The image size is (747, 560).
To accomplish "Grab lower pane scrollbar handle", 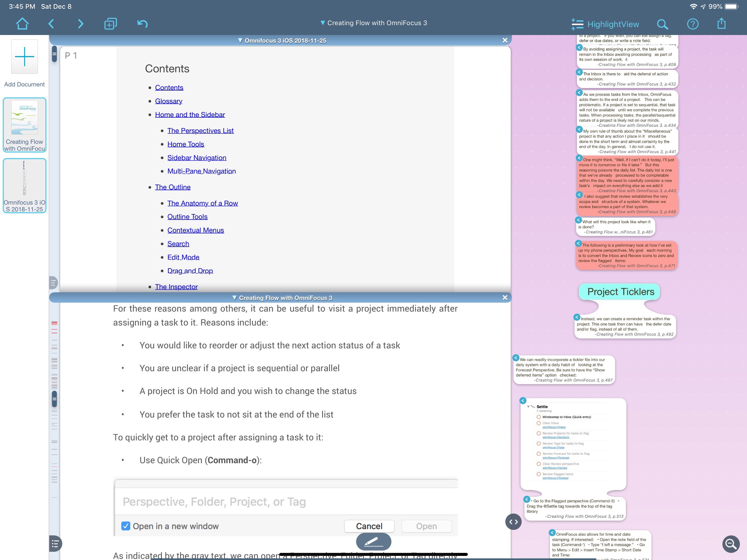I will [54, 399].
